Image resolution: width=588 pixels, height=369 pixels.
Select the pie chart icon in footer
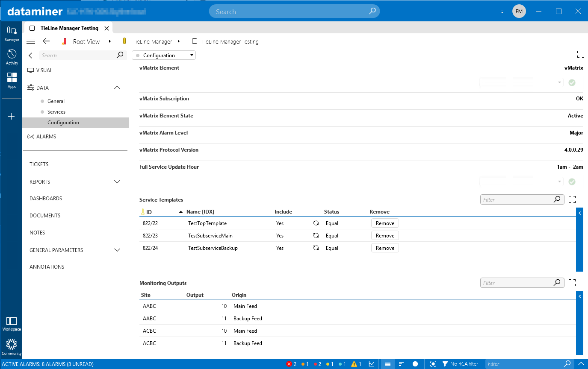click(415, 364)
